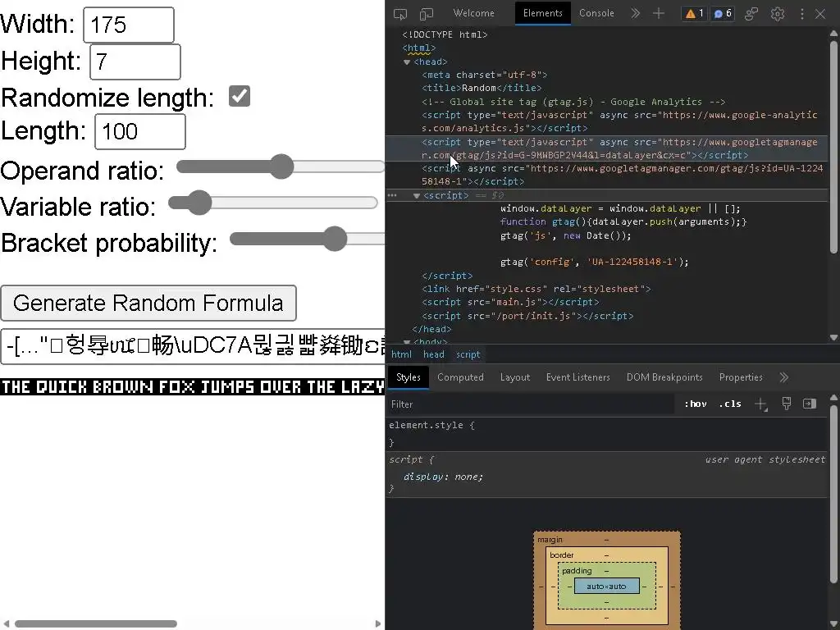Open the Computed tab

point(460,377)
